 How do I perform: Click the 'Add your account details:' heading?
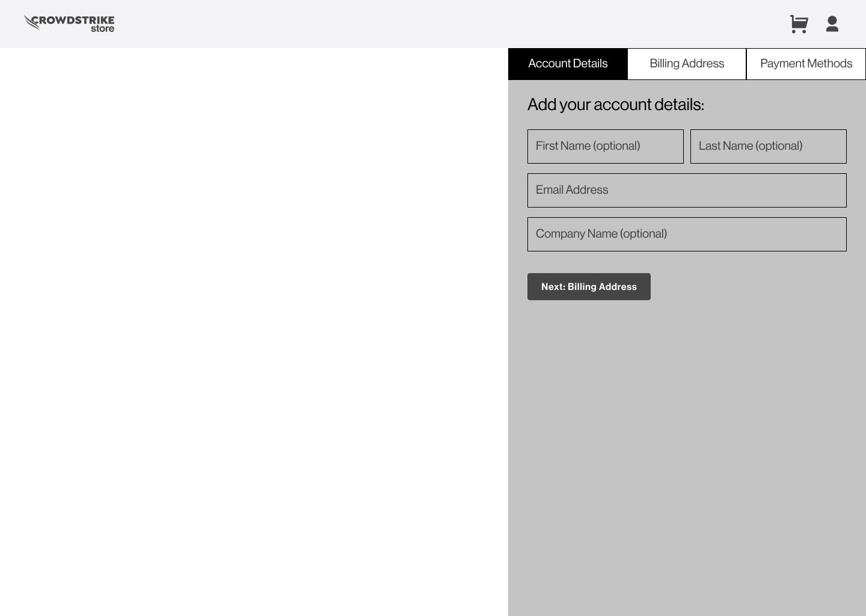(616, 105)
